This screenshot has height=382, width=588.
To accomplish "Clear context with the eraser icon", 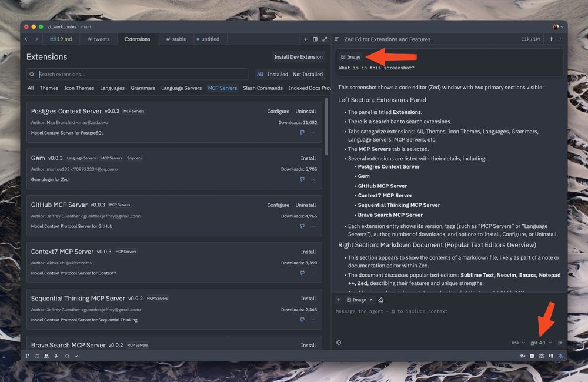I will pos(381,300).
